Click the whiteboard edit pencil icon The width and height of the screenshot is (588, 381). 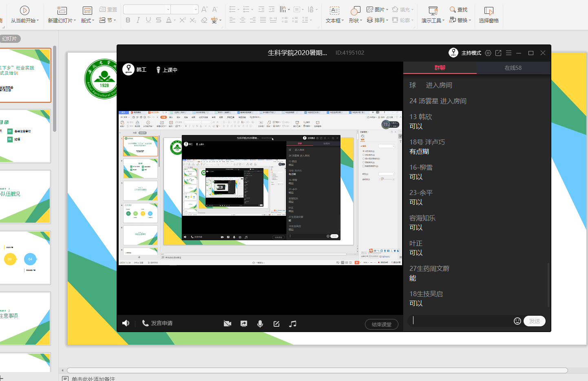pyautogui.click(x=276, y=323)
